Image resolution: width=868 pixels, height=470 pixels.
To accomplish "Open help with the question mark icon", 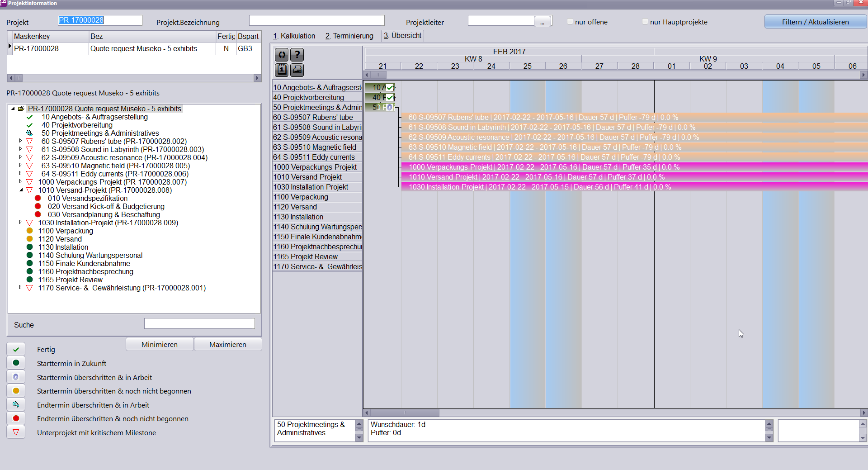I will 297,55.
